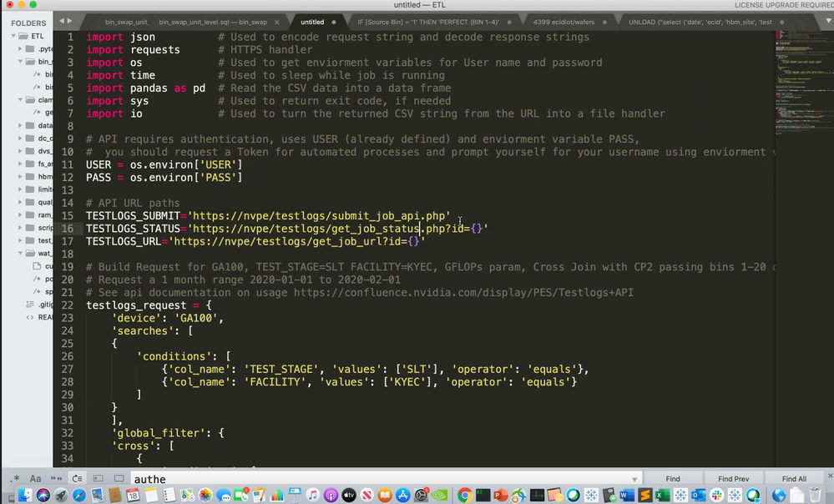Screen dimensions: 834x504
Task: Collapse the wat_ folder
Action: [20, 253]
